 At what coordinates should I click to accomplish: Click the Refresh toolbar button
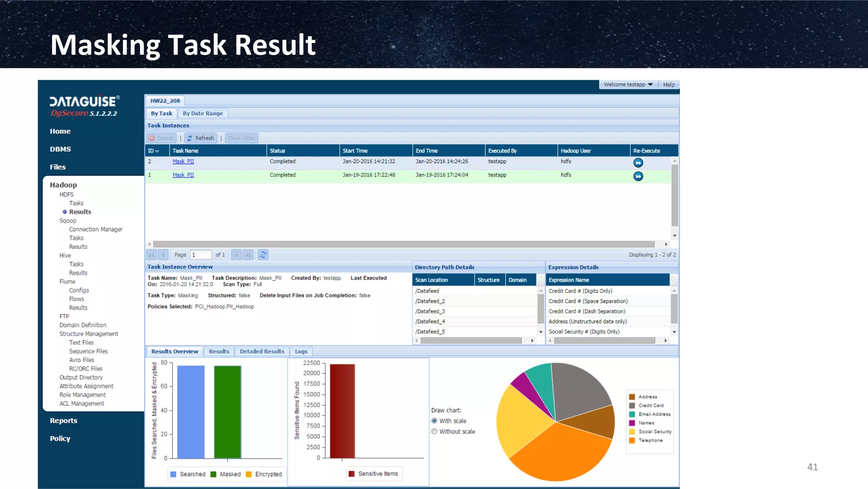click(x=200, y=138)
